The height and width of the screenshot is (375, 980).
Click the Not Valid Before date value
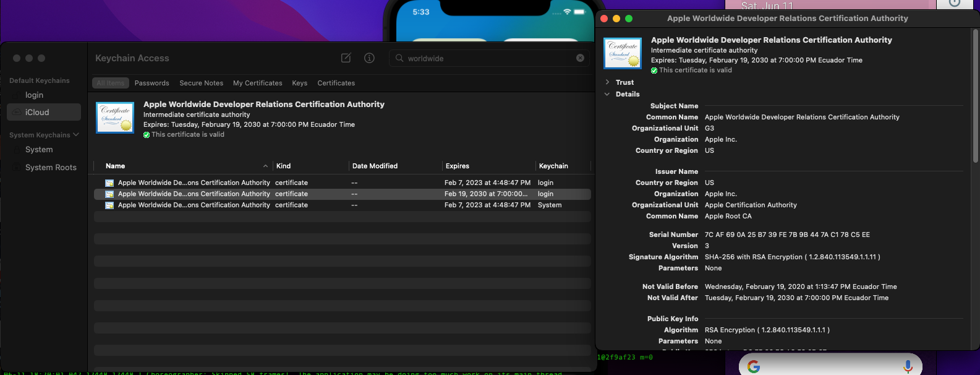[x=801, y=287]
